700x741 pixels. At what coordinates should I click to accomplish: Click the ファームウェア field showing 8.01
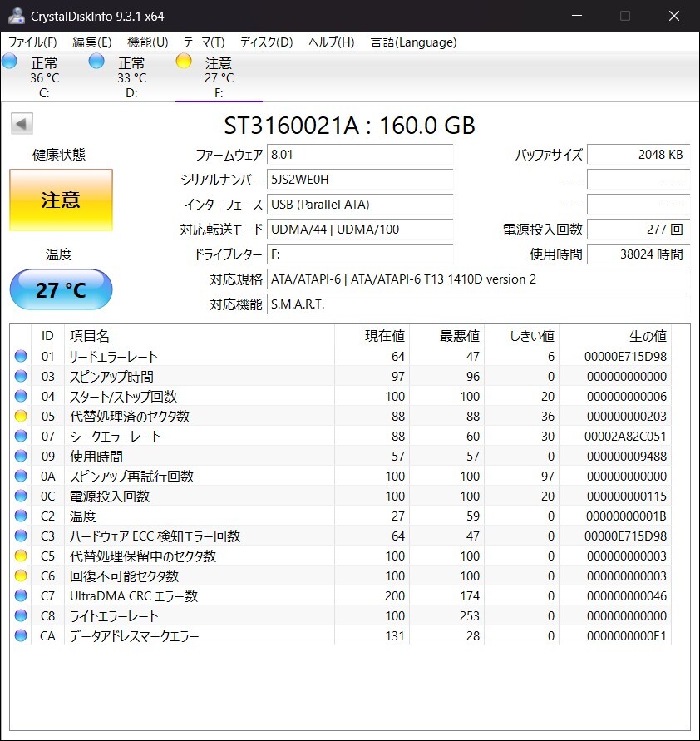tap(360, 155)
